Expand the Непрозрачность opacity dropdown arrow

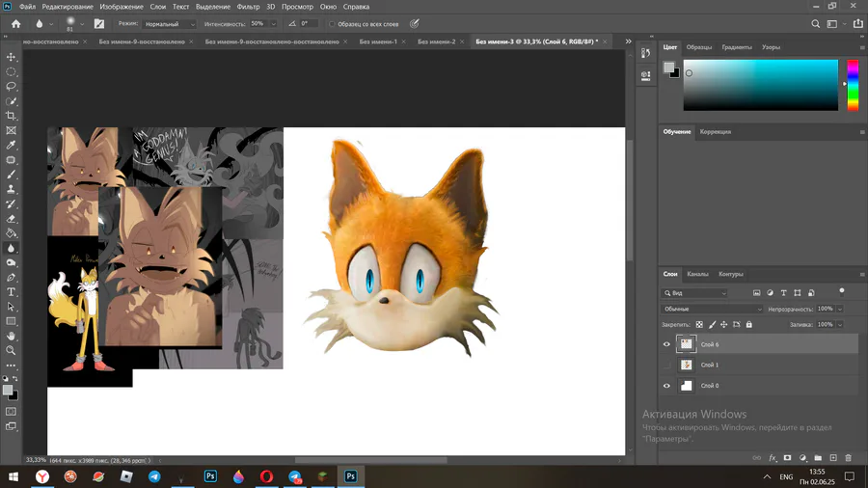[x=839, y=309]
